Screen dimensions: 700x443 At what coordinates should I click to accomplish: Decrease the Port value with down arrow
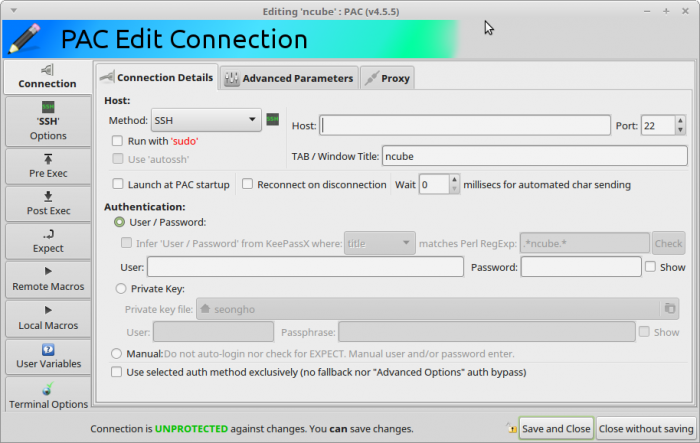coord(680,130)
